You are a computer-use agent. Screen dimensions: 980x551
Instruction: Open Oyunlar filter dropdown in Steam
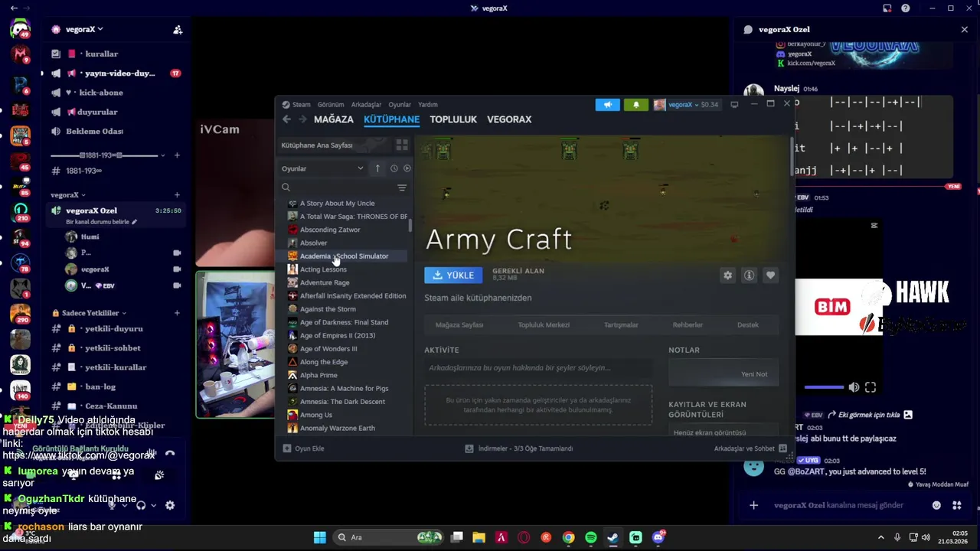tap(322, 168)
